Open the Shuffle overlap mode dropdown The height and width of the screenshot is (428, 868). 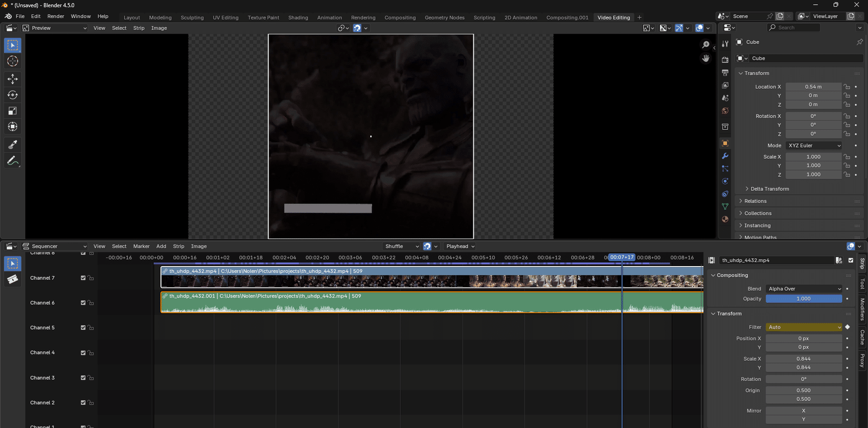pyautogui.click(x=402, y=247)
